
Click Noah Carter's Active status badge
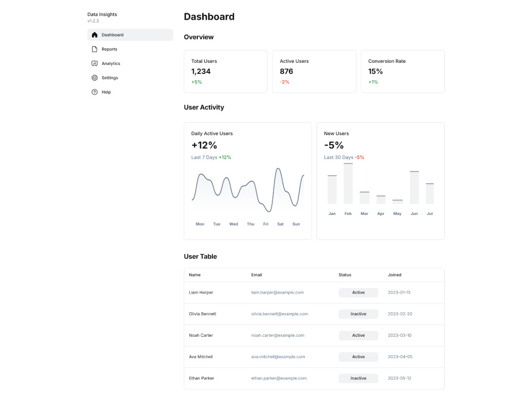click(358, 336)
